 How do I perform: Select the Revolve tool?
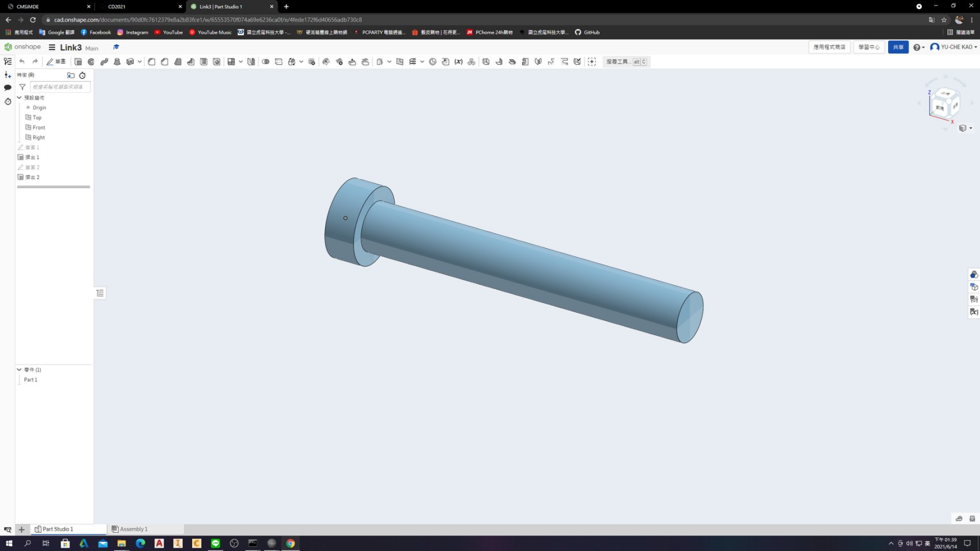point(91,61)
